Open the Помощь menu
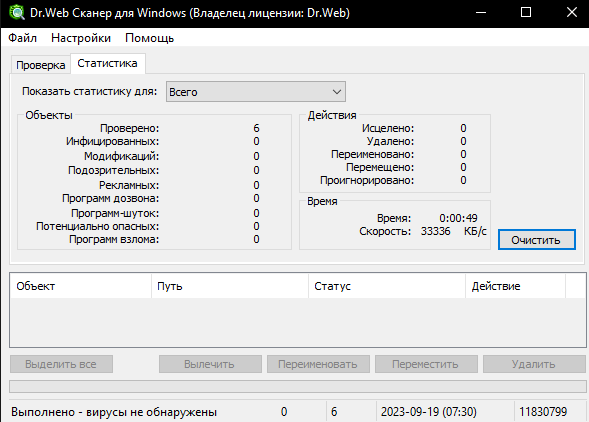Screen dimensions: 589x422 click(x=150, y=38)
